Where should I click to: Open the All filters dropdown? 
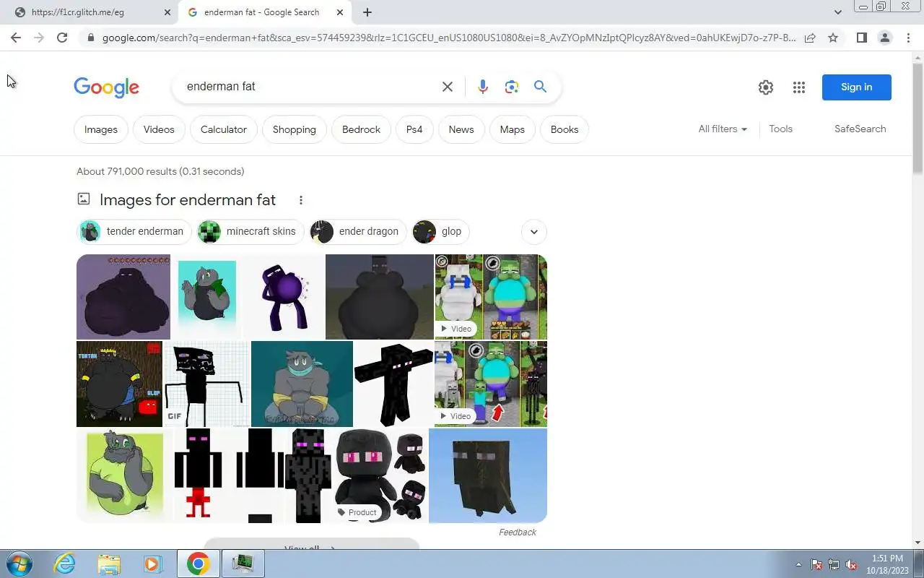pyautogui.click(x=723, y=129)
